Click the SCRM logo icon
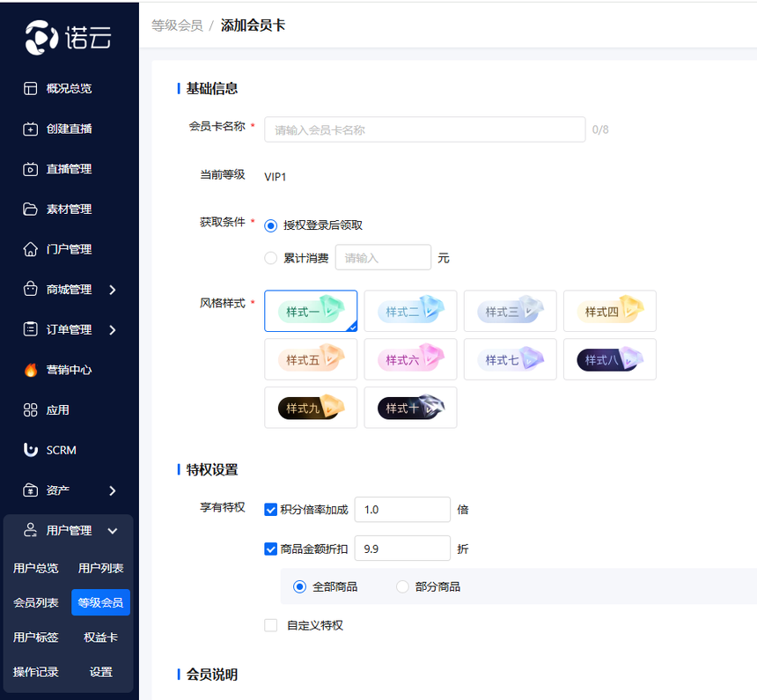Screen dimensions: 757x700 [30, 450]
